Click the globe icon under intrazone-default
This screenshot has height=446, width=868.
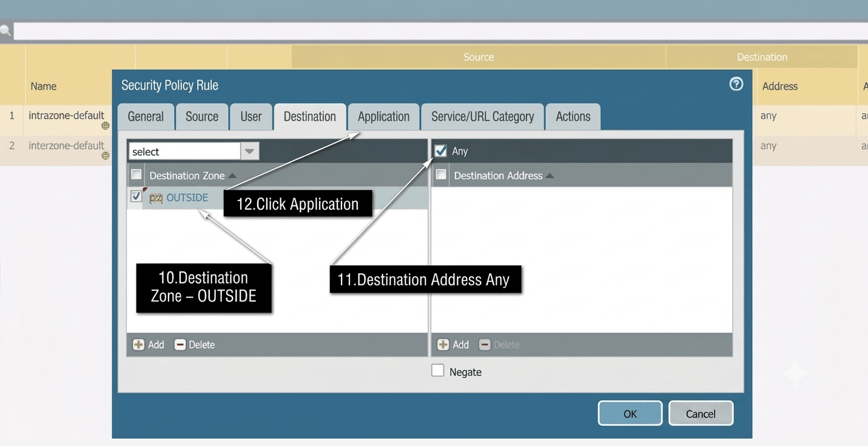pos(106,125)
